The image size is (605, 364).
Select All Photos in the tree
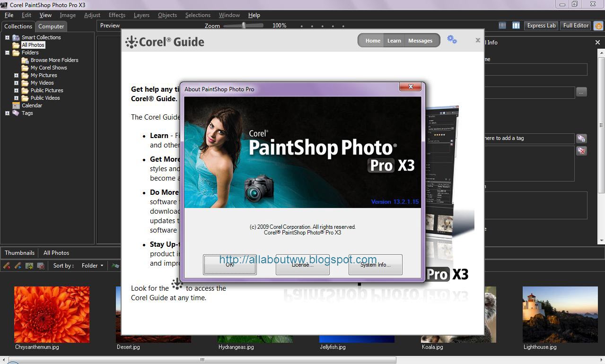[x=33, y=45]
